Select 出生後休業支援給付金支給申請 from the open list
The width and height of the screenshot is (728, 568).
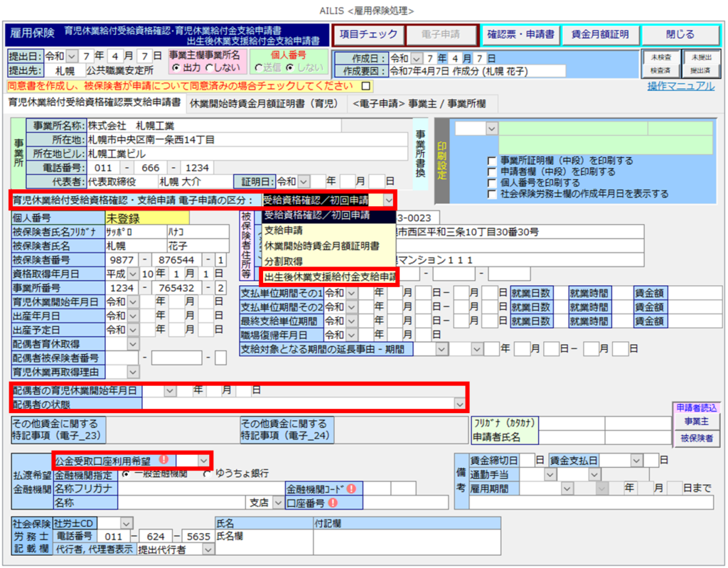[329, 277]
